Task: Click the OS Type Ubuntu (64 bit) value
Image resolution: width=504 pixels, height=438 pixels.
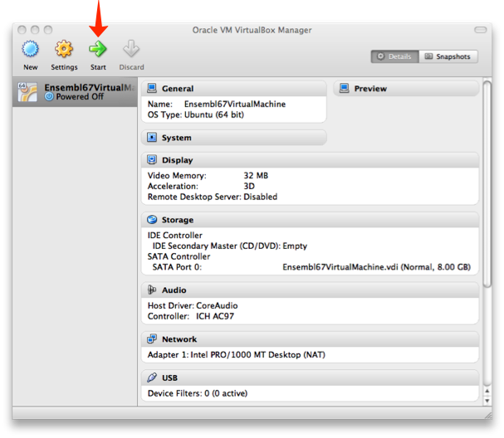Action: (x=214, y=114)
